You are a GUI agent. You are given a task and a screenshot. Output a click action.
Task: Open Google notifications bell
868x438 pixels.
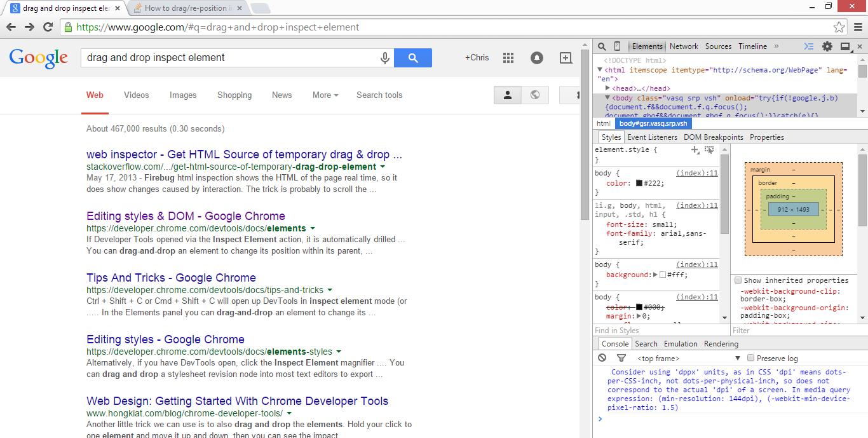(x=537, y=58)
